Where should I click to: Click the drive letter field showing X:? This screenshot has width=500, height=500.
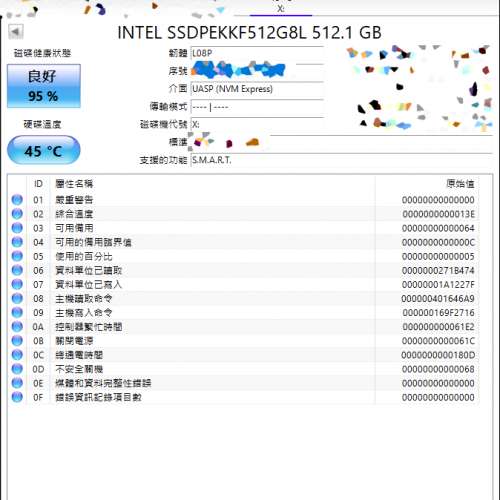coord(257,125)
